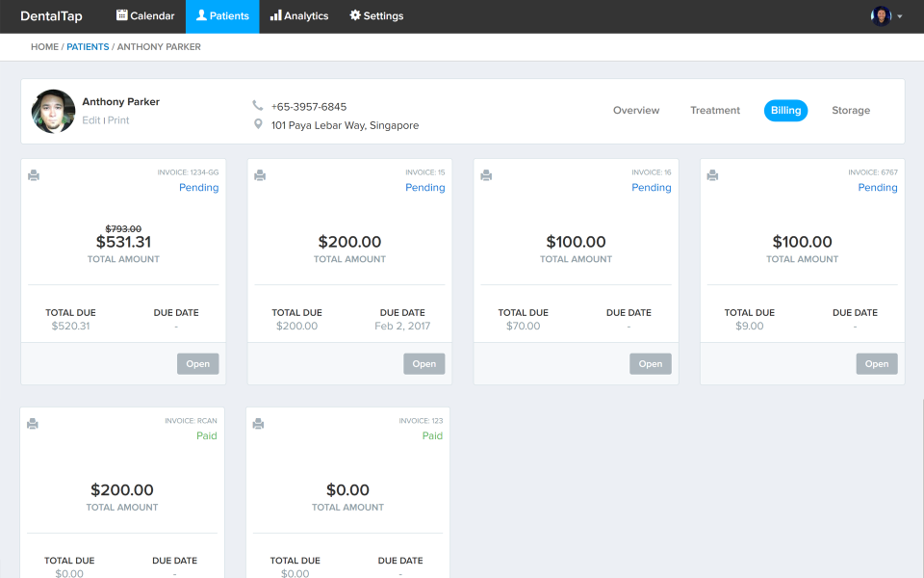Screen dimensions: 924x578
Task: Click Pending status on invoice 1234-GG
Action: [x=198, y=188]
